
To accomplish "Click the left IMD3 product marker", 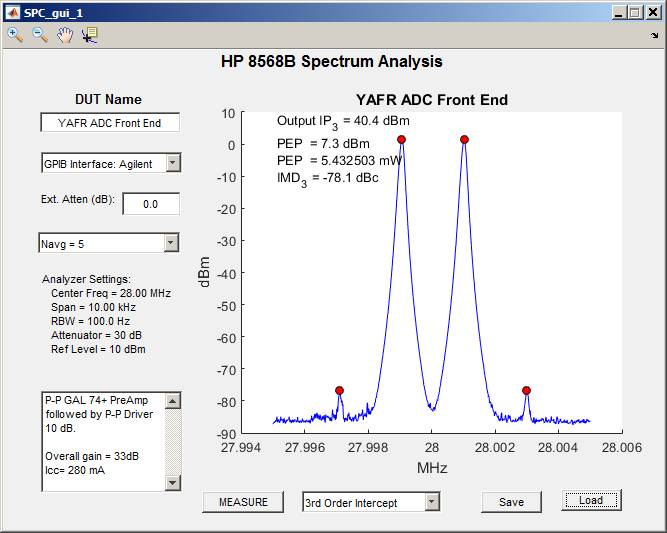I will [x=339, y=390].
